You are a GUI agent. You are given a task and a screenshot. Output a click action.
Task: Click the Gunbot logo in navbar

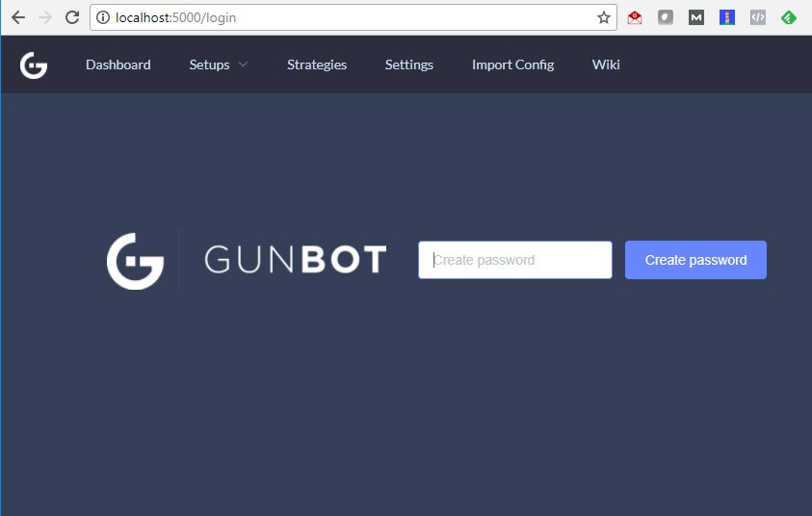coord(34,65)
